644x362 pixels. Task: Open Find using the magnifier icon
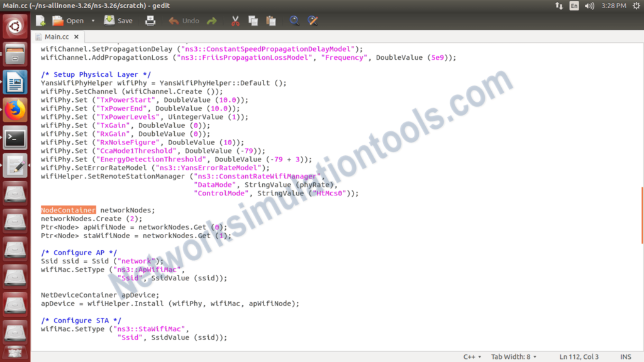click(x=294, y=20)
